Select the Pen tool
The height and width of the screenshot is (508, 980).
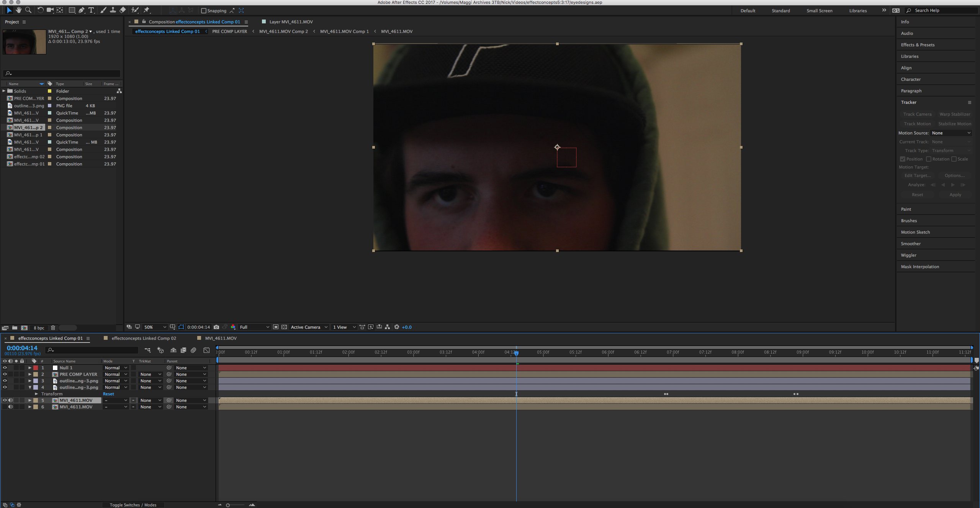[82, 10]
